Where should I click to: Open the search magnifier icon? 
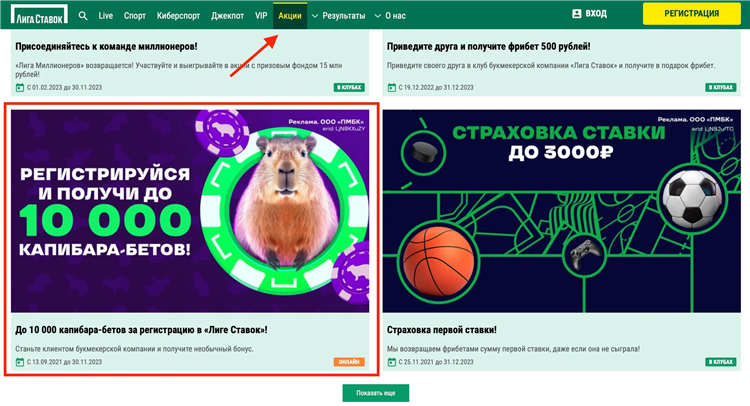click(x=83, y=16)
